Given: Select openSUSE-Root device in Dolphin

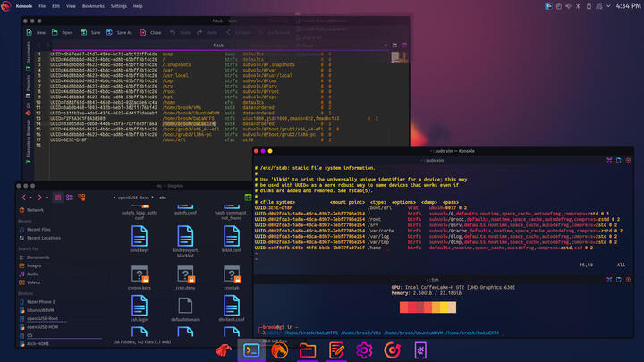Looking at the screenshot, I should [x=38, y=318].
